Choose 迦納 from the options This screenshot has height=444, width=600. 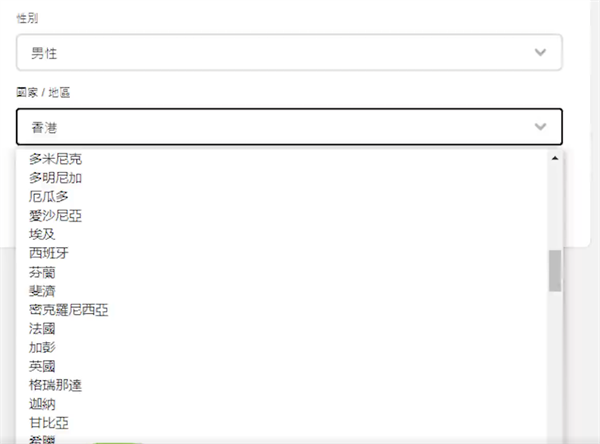[43, 405]
